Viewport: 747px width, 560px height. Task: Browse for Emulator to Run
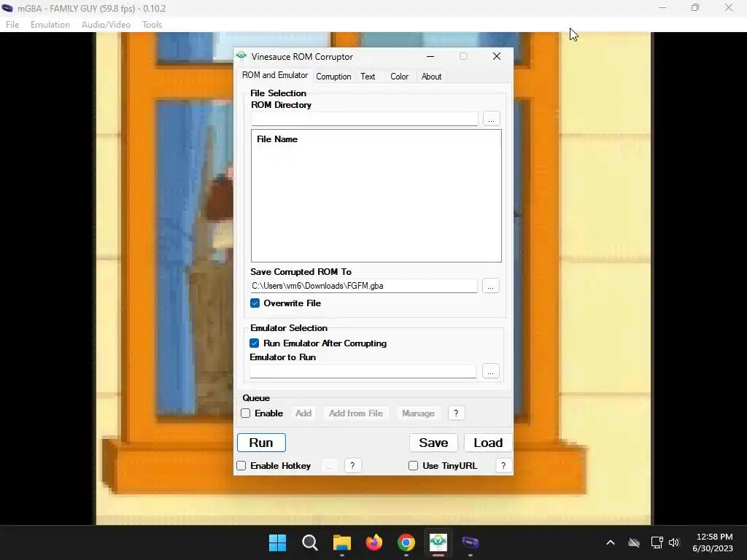490,371
